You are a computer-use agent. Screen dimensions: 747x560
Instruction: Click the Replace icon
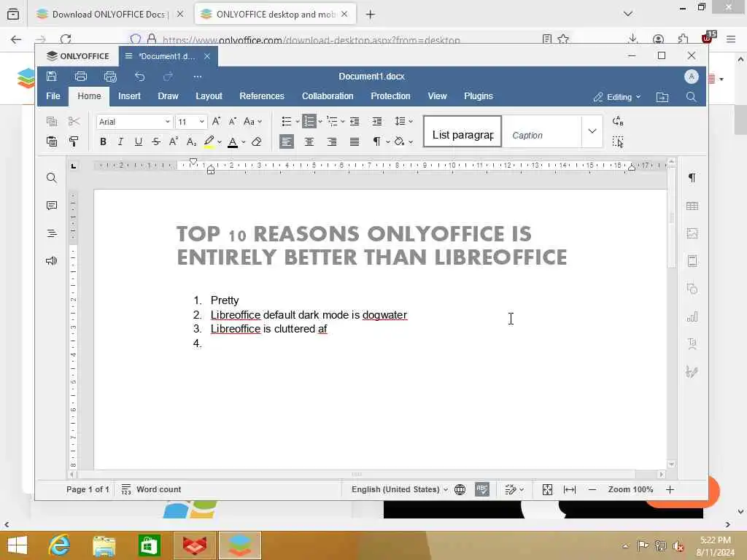click(x=618, y=121)
